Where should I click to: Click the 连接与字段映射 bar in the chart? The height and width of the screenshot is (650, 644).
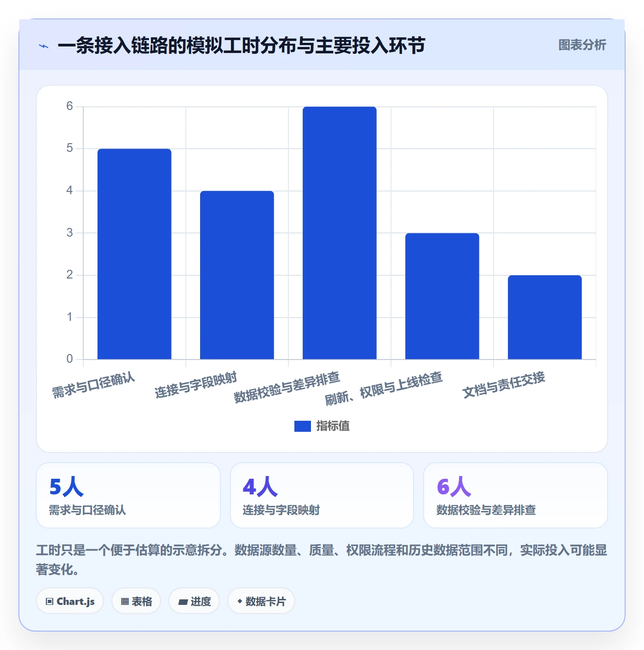(x=237, y=275)
